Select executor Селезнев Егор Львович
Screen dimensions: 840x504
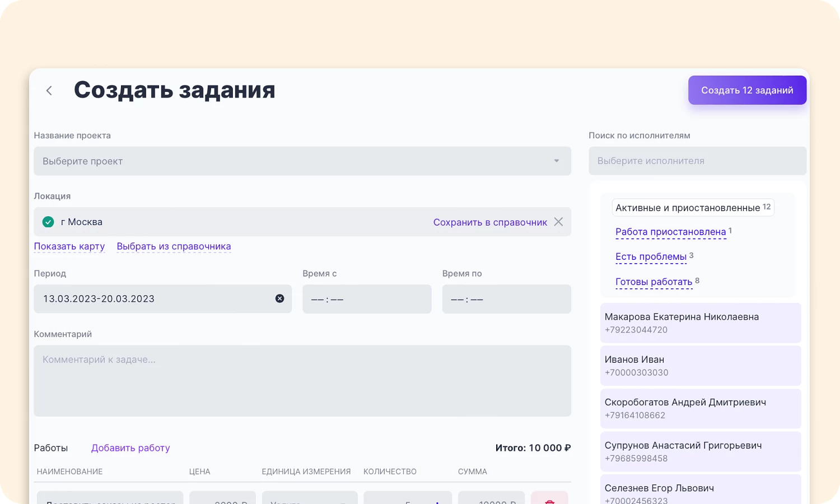[701, 489]
